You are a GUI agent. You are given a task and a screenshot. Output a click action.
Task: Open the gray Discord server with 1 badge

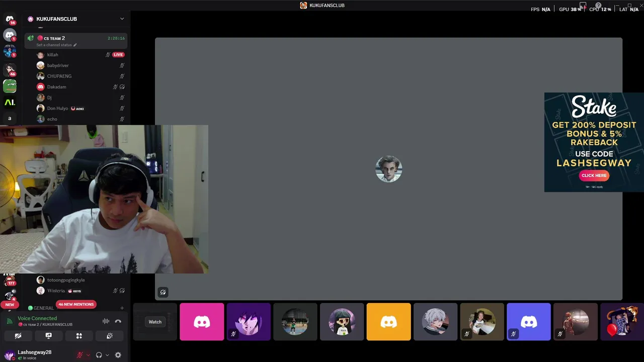point(10,35)
